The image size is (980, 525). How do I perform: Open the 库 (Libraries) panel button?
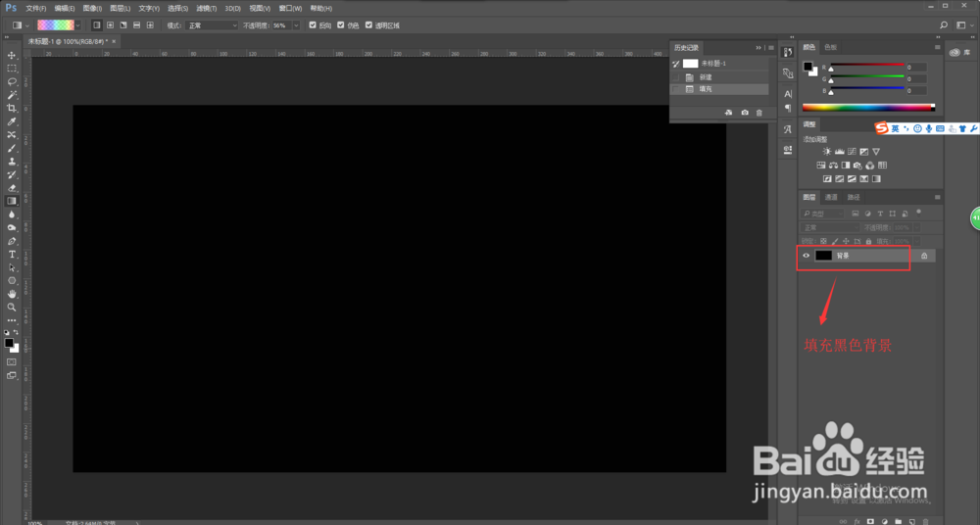(x=960, y=53)
